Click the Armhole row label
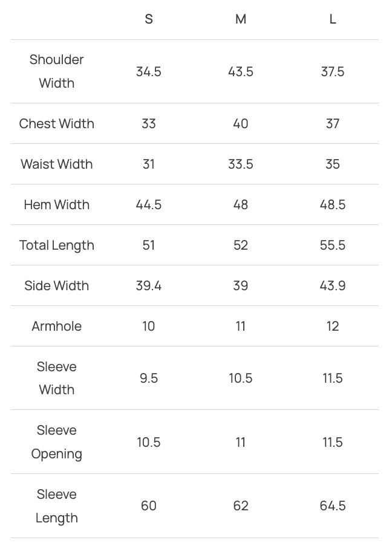392x549 pixels. pyautogui.click(x=57, y=326)
